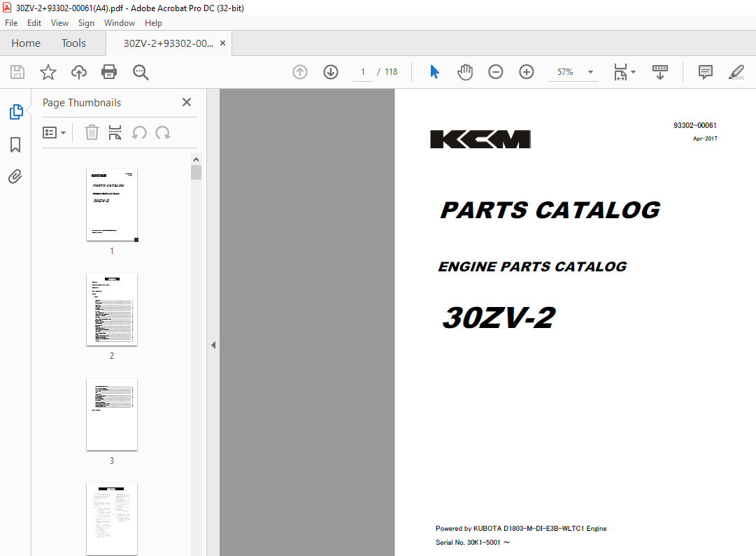The width and height of the screenshot is (756, 556).
Task: Click the KCM logo on page
Action: [x=480, y=139]
